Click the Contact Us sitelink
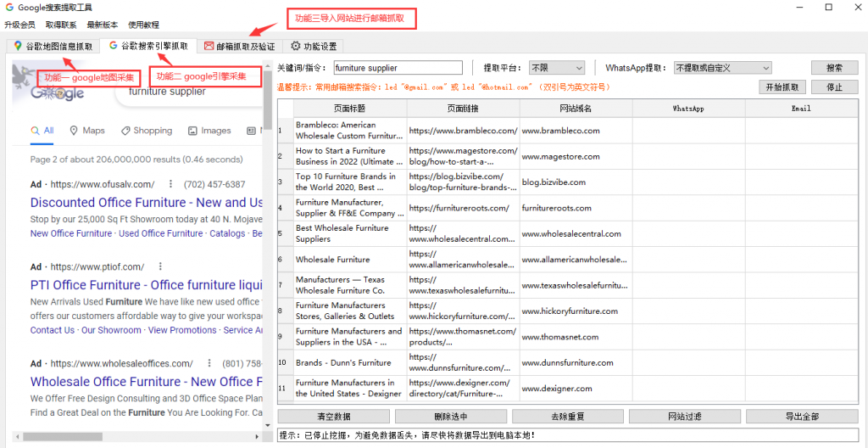868x448 pixels. pyautogui.click(x=52, y=330)
